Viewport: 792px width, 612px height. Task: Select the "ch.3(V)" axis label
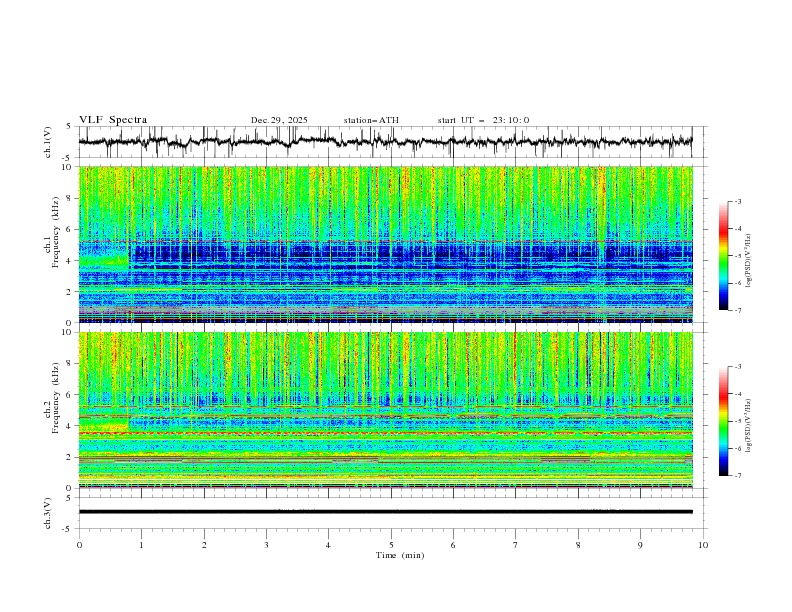point(48,513)
